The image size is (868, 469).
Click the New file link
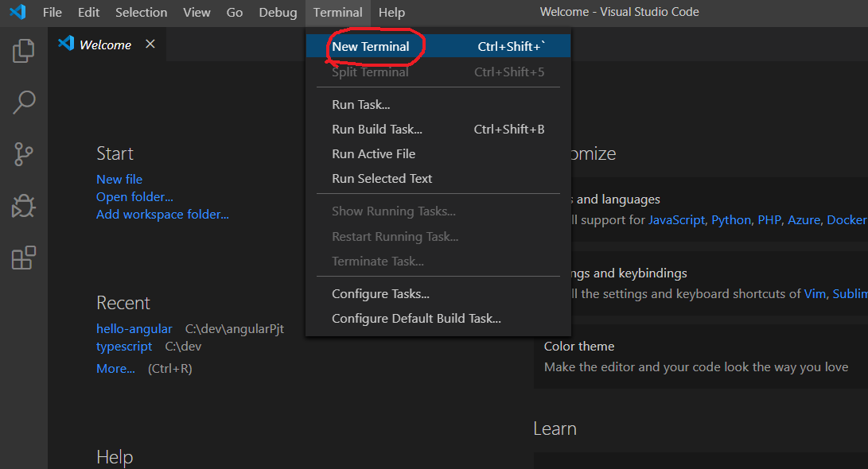pyautogui.click(x=119, y=179)
